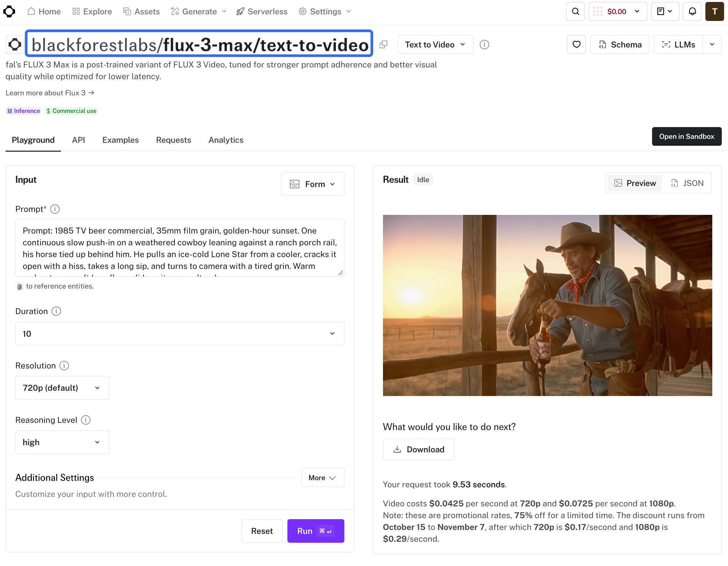Open the Settings menu dropdown
The height and width of the screenshot is (566, 728).
[325, 12]
